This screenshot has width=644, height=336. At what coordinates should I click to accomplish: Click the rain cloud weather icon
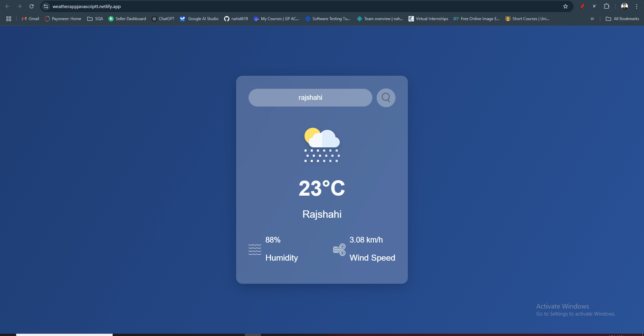[322, 144]
